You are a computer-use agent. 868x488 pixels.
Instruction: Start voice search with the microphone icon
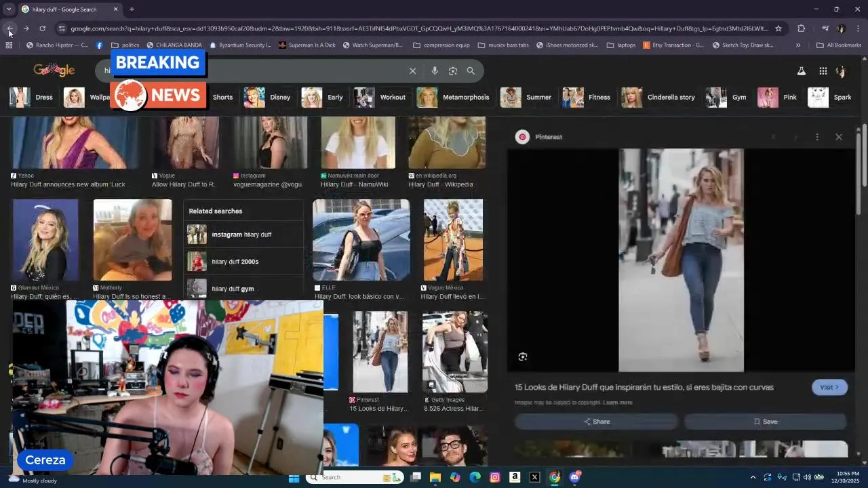435,70
